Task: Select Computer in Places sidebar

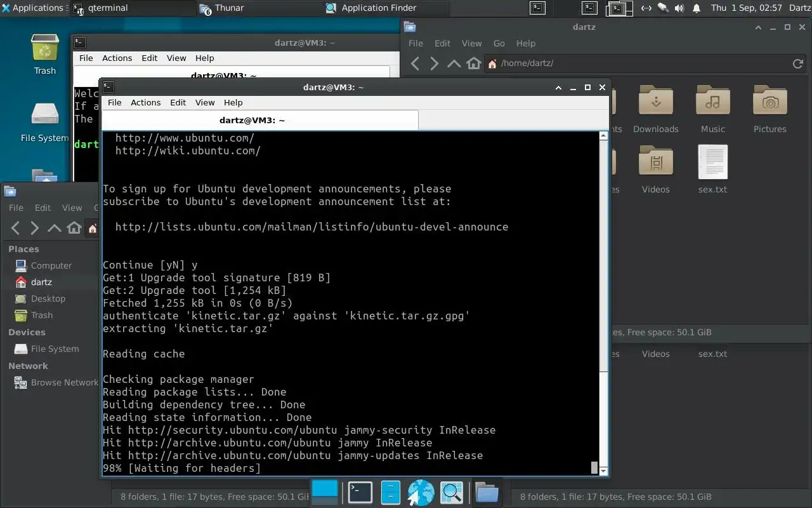Action: [x=51, y=265]
